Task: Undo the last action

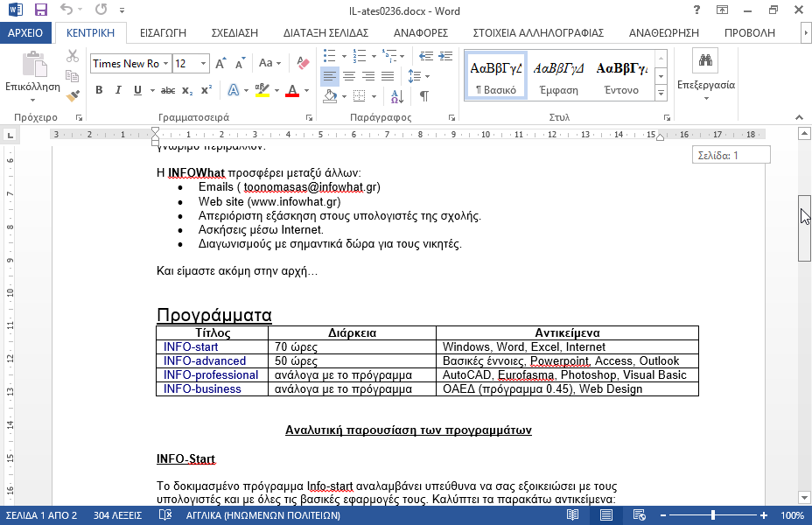Action: point(66,10)
